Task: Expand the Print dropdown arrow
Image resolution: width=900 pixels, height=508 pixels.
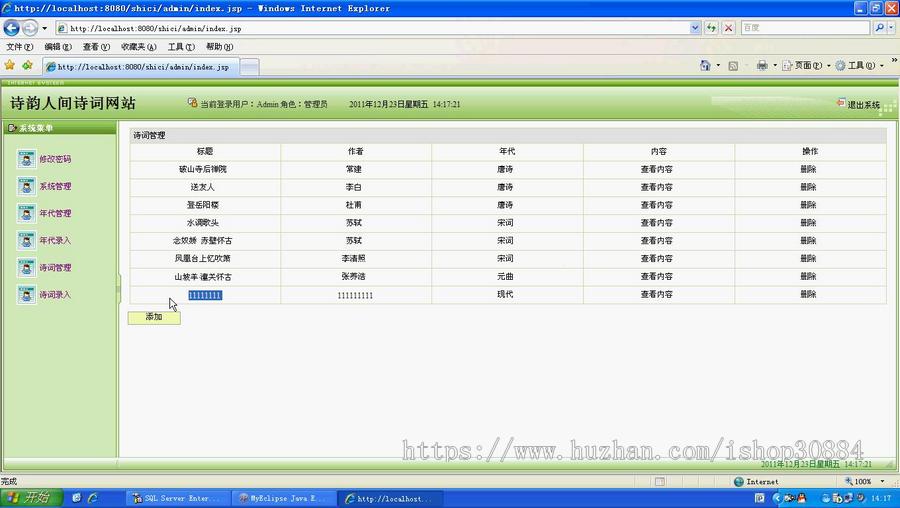Action: (774, 65)
